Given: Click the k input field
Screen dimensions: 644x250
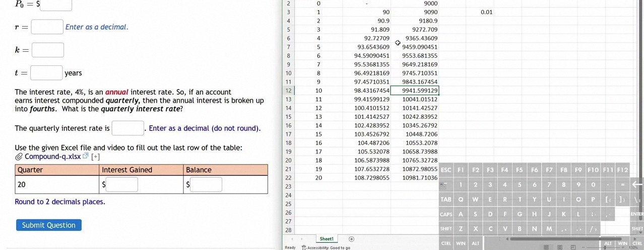Looking at the screenshot, I should coord(47,50).
